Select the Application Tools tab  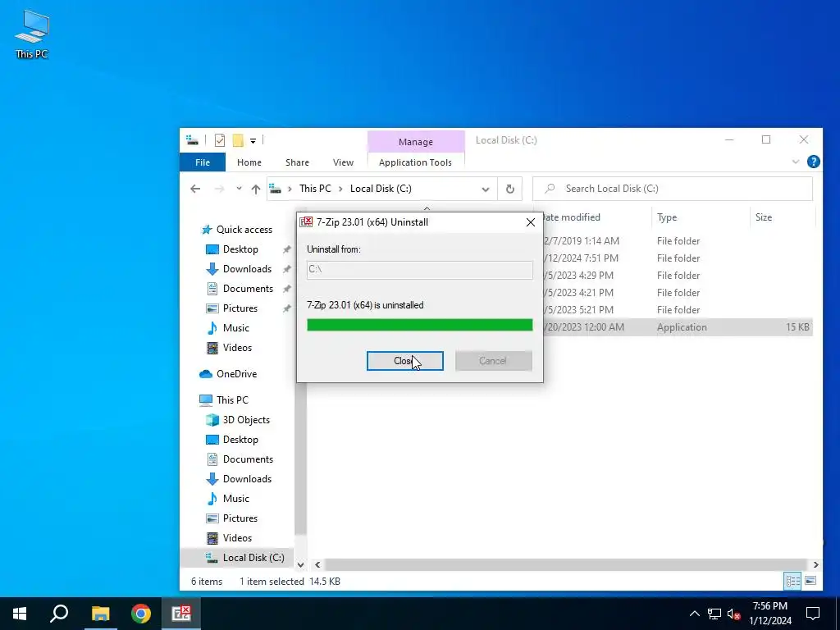[x=415, y=162]
